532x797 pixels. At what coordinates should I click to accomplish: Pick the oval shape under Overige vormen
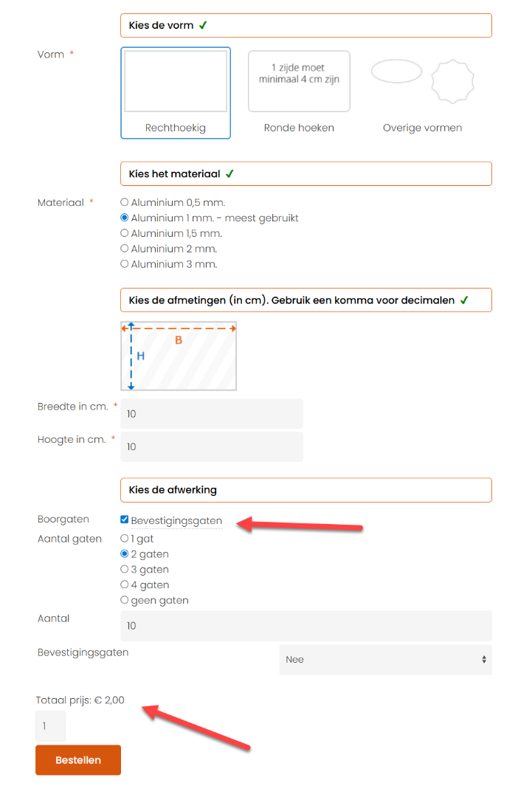pos(396,72)
